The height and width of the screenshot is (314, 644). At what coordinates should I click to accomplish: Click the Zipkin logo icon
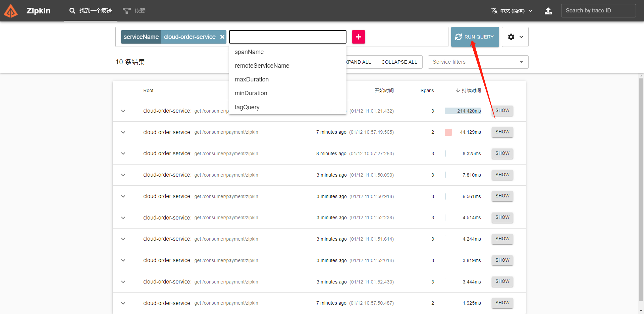pyautogui.click(x=11, y=11)
